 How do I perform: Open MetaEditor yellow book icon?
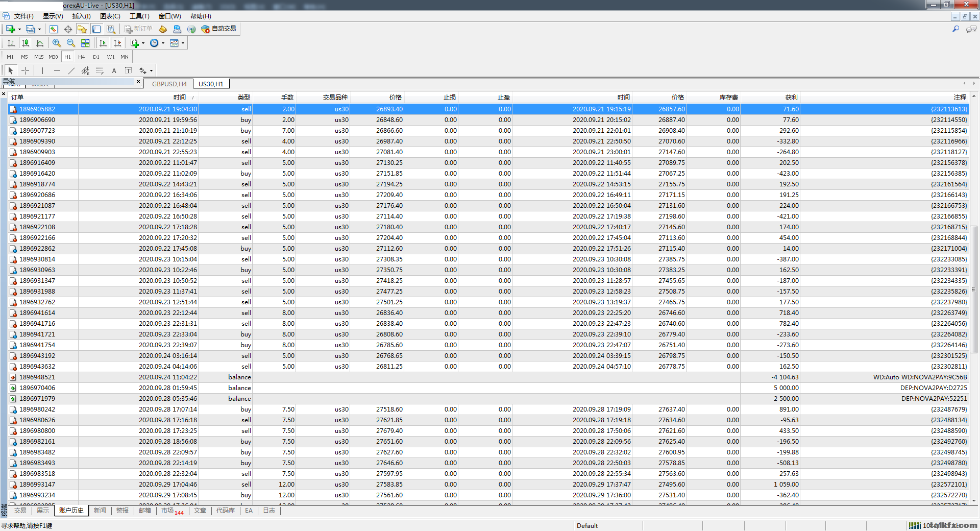(x=163, y=29)
